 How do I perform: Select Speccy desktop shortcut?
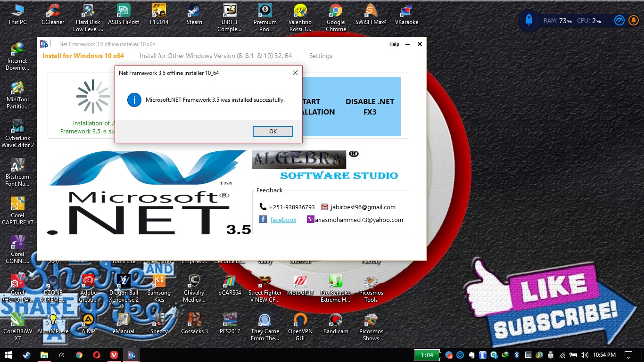pos(159,324)
